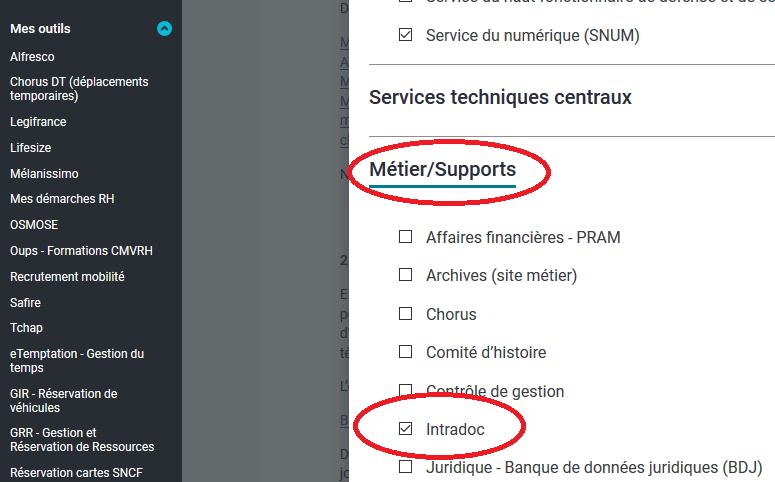Screen dimensions: 775x482
Task: Open Tchap messaging link
Action: click(x=26, y=328)
